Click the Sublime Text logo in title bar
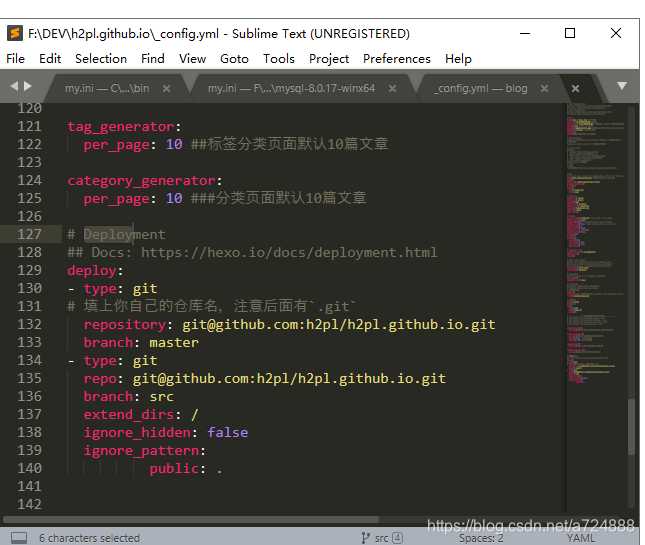Image resolution: width=645 pixels, height=545 pixels. [x=15, y=33]
